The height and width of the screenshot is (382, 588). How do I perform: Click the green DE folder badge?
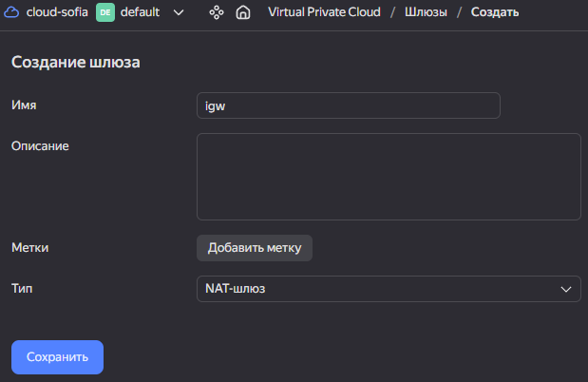[x=105, y=12]
